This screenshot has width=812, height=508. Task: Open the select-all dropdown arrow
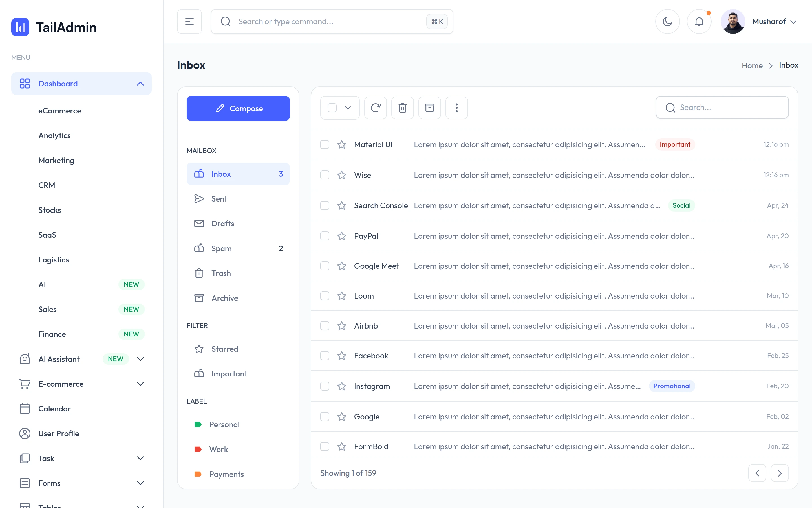pyautogui.click(x=348, y=108)
